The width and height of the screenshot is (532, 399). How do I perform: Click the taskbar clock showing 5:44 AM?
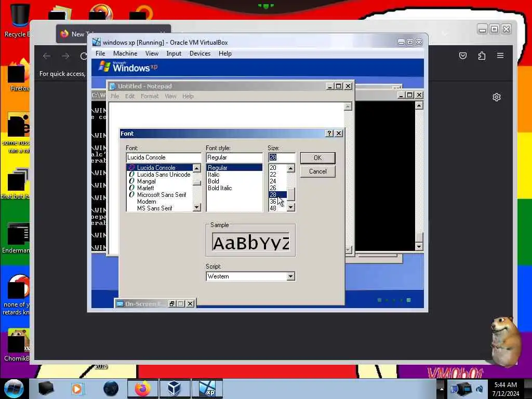click(x=506, y=389)
